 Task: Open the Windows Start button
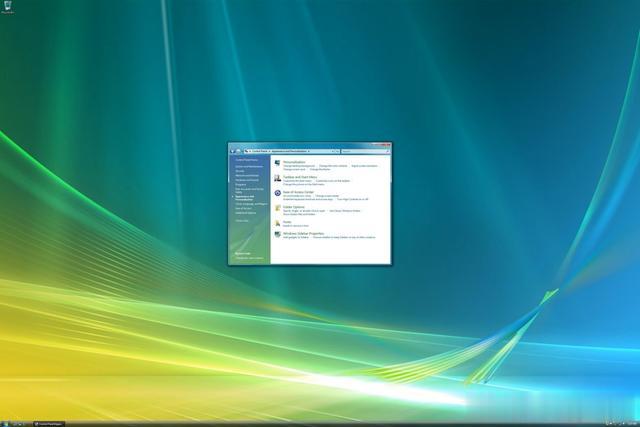pos(5,424)
